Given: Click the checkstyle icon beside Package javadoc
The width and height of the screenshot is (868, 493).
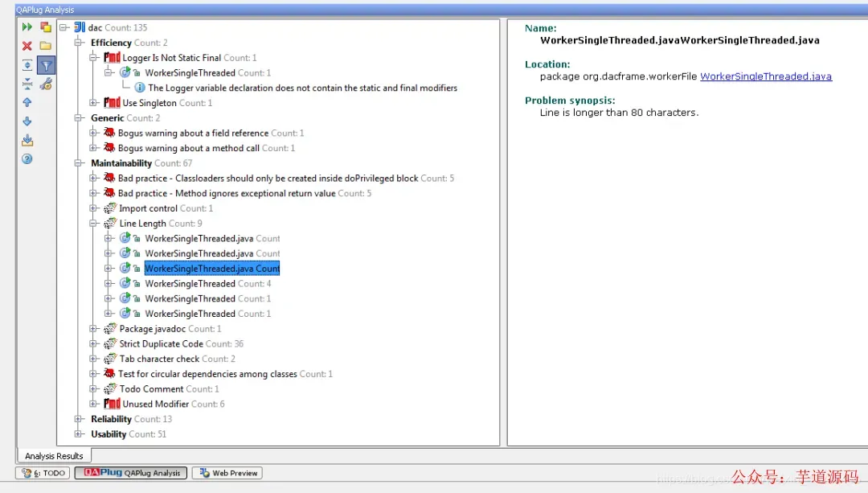Looking at the screenshot, I should click(110, 328).
